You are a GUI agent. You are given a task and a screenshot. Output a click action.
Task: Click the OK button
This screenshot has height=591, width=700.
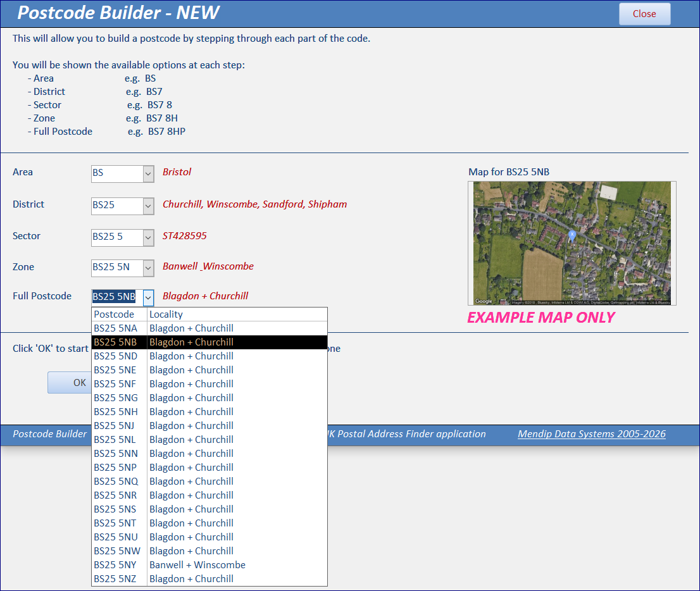click(70, 383)
